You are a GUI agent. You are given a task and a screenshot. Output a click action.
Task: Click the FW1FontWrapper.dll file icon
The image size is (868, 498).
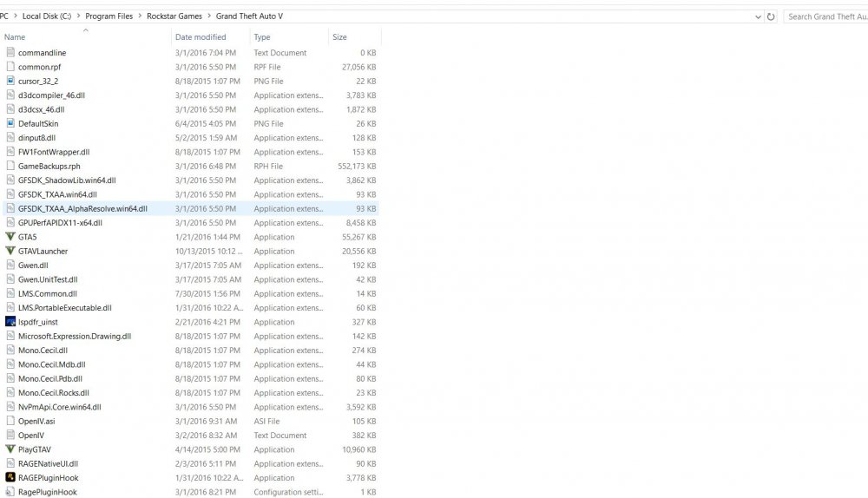pos(10,152)
